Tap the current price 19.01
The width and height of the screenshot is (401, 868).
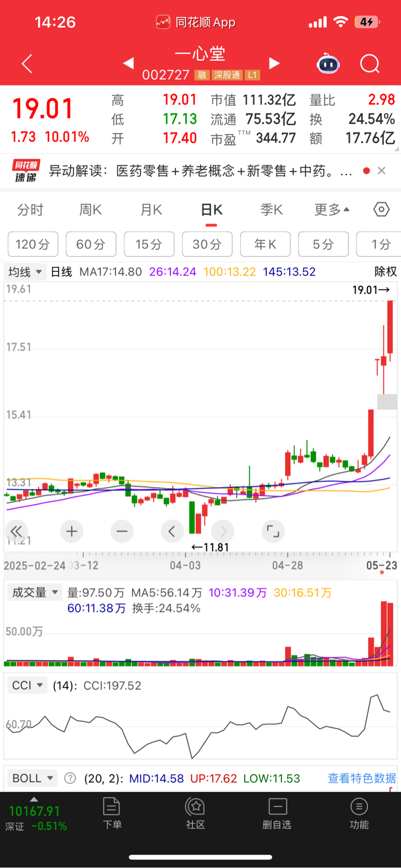pos(43,109)
